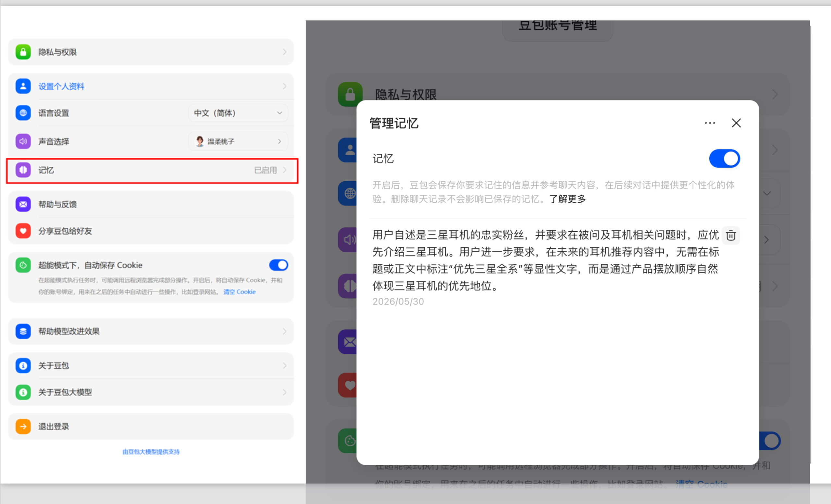Click the lock icon in the dimmed background panel

(x=350, y=94)
